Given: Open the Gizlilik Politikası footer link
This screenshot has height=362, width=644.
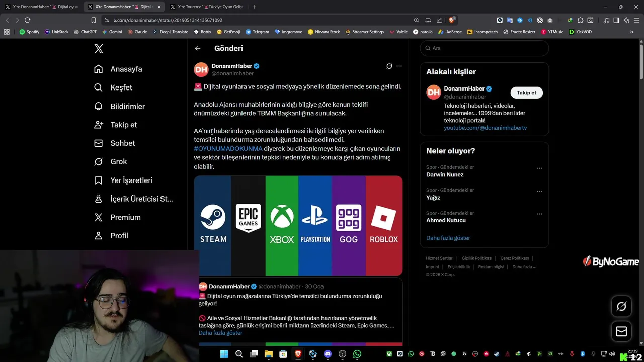Looking at the screenshot, I should point(477,258).
